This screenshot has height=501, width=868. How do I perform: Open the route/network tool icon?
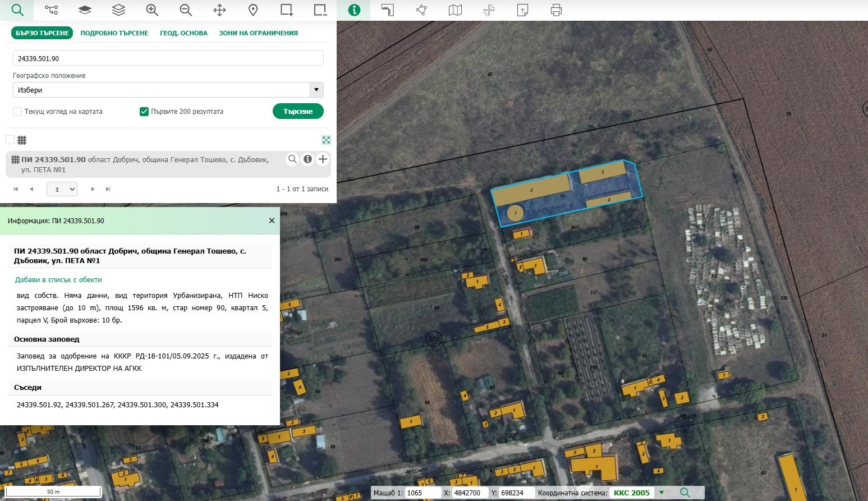[51, 10]
